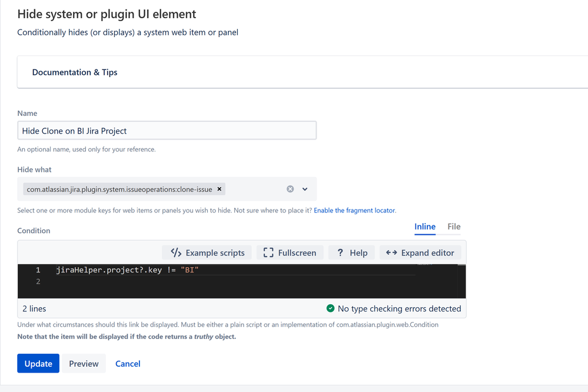Click the green type checking status icon
The width and height of the screenshot is (588, 392).
tap(331, 308)
